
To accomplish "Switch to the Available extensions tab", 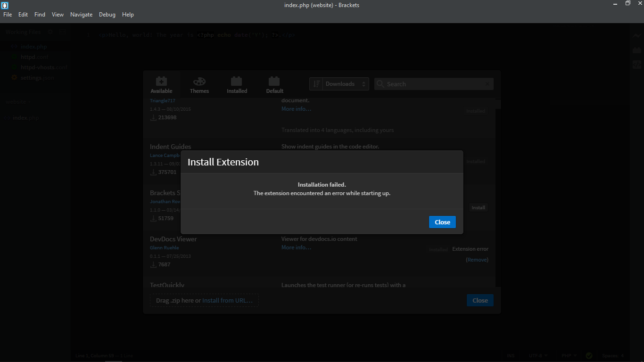I will coord(161,85).
